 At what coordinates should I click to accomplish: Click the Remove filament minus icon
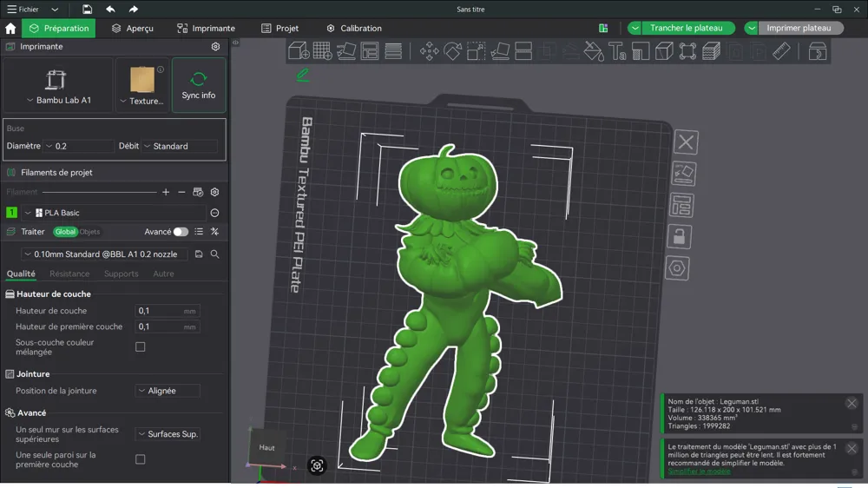point(181,192)
